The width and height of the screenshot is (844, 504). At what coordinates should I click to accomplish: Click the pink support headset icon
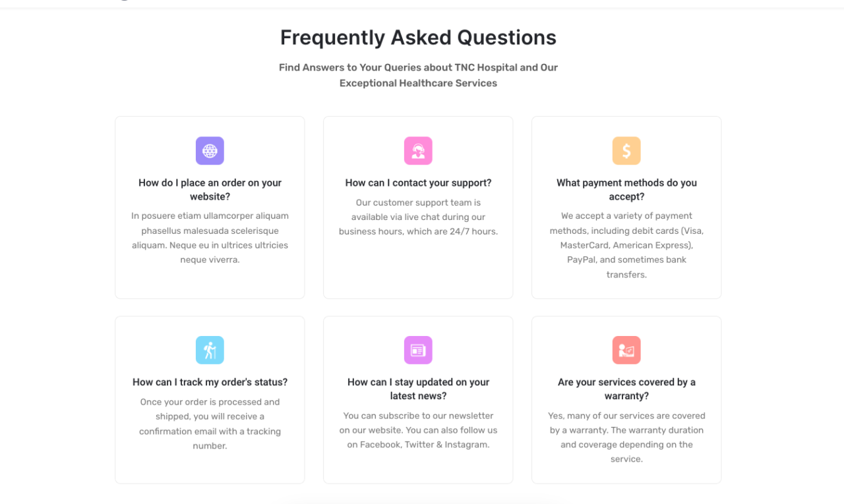point(418,151)
